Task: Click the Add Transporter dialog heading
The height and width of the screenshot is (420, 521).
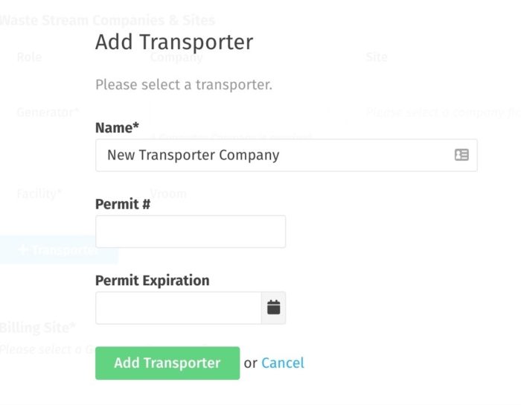Action: (174, 42)
